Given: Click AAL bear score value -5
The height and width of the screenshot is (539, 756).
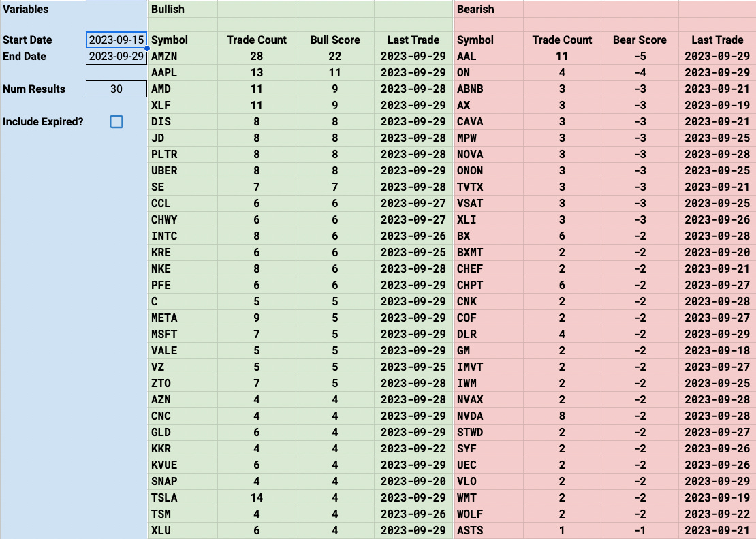Looking at the screenshot, I should [x=640, y=57].
